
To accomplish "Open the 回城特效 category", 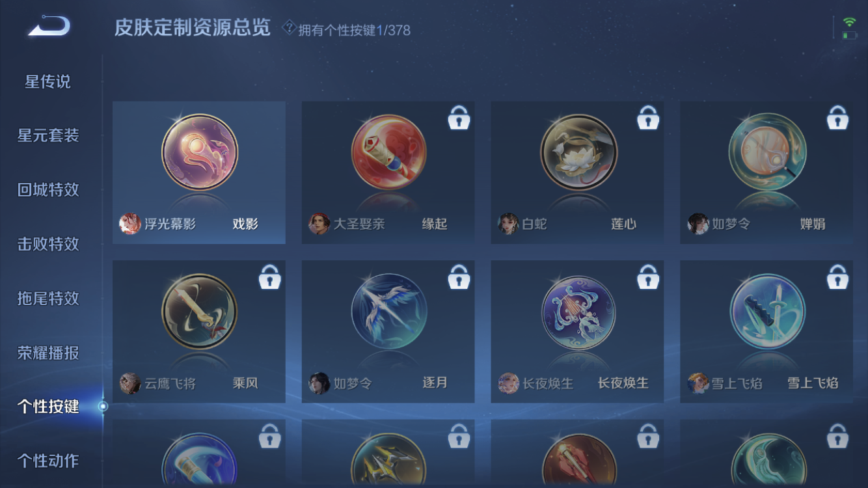I will (x=47, y=189).
